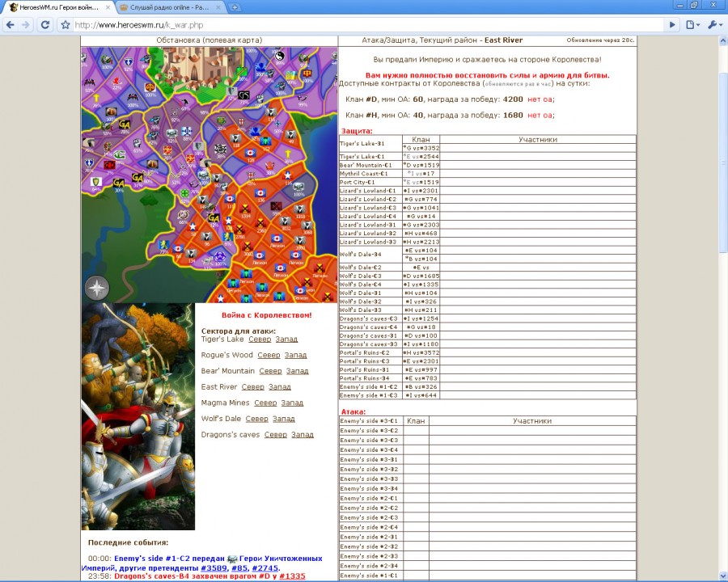The height and width of the screenshot is (582, 728).
Task: Click the yin-yang clan emblem on the map
Action: coord(280,56)
